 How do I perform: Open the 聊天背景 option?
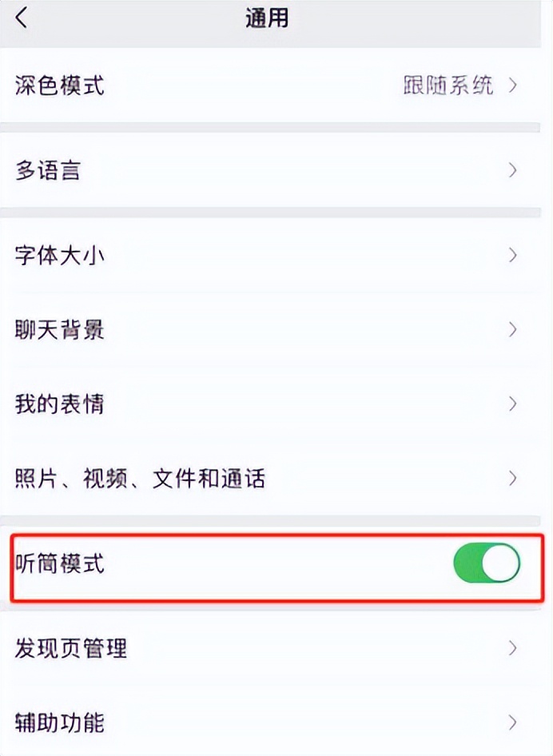pyautogui.click(x=60, y=330)
